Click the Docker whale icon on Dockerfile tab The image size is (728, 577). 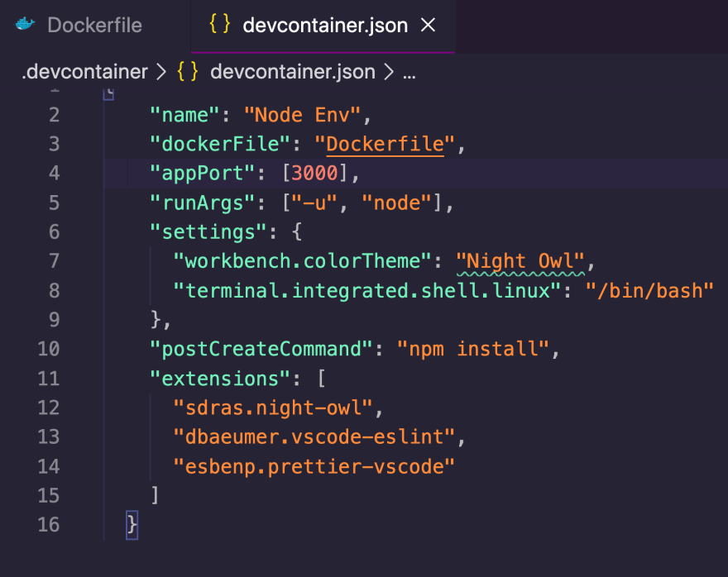pyautogui.click(x=25, y=24)
